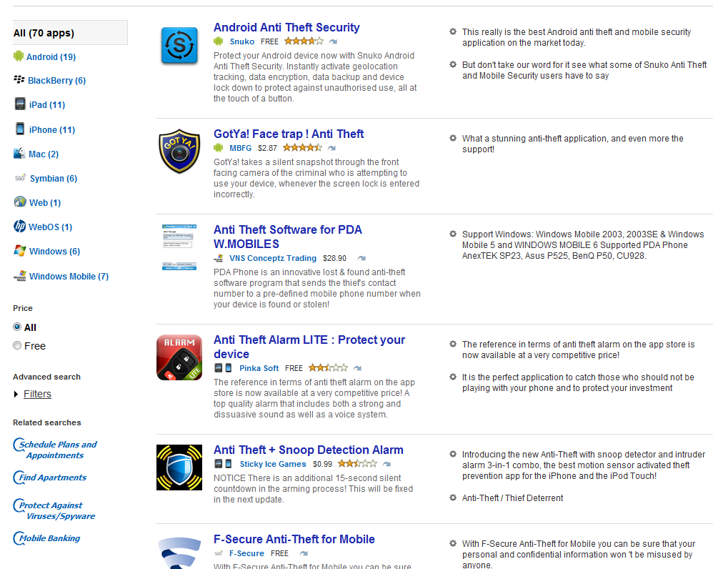Filter by Web (1)
This screenshot has height=569, width=728.
click(x=45, y=202)
